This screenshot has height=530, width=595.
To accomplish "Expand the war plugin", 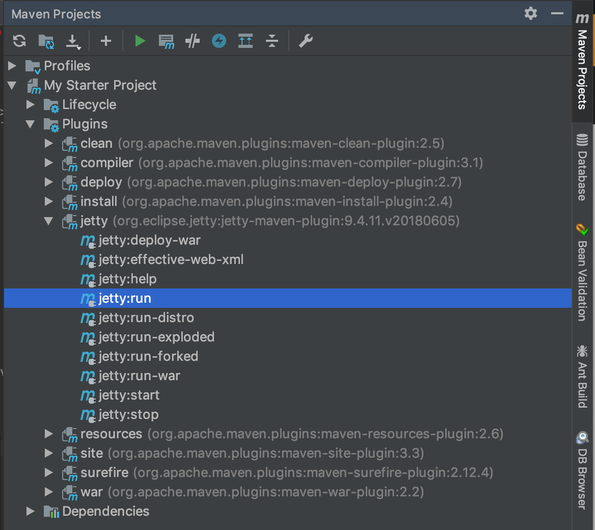I will click(49, 492).
